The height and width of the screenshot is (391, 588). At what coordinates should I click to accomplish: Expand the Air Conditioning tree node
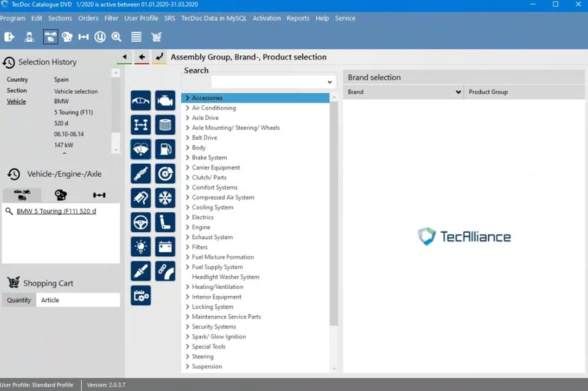pyautogui.click(x=187, y=108)
